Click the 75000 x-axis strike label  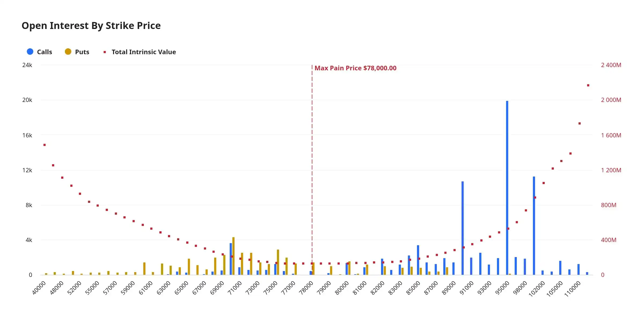tap(270, 288)
